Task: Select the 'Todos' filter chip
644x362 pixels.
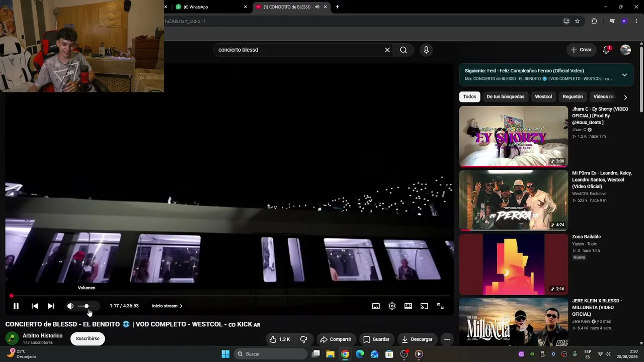Action: coord(469,97)
